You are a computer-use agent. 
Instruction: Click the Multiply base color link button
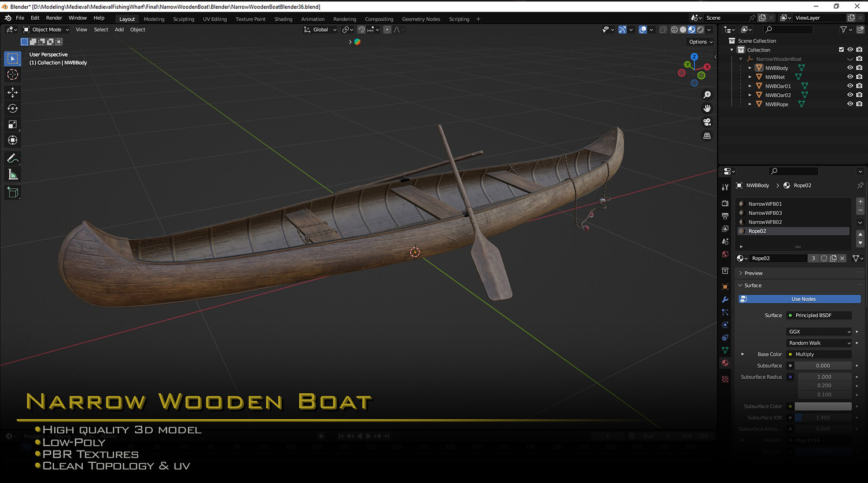click(x=819, y=354)
